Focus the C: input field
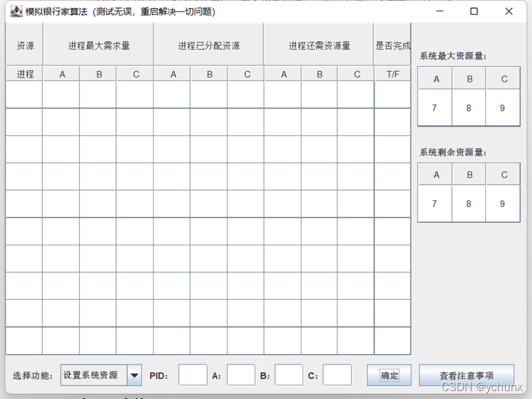The height and width of the screenshot is (399, 532). (337, 375)
